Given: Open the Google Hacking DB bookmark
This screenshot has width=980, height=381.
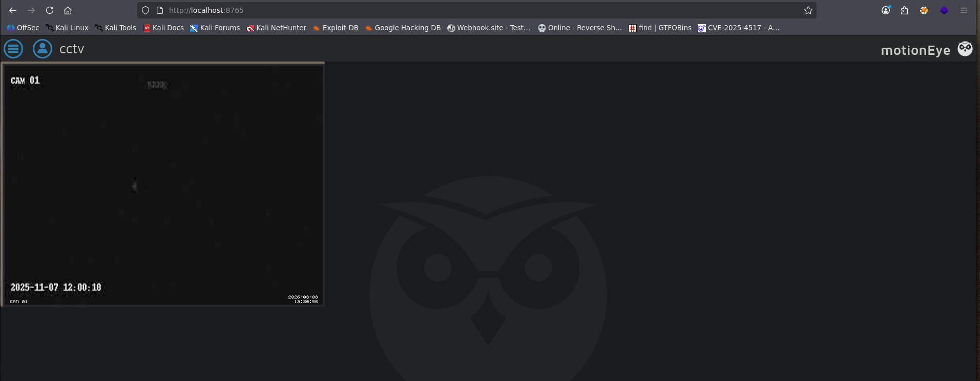Looking at the screenshot, I should click(x=403, y=28).
